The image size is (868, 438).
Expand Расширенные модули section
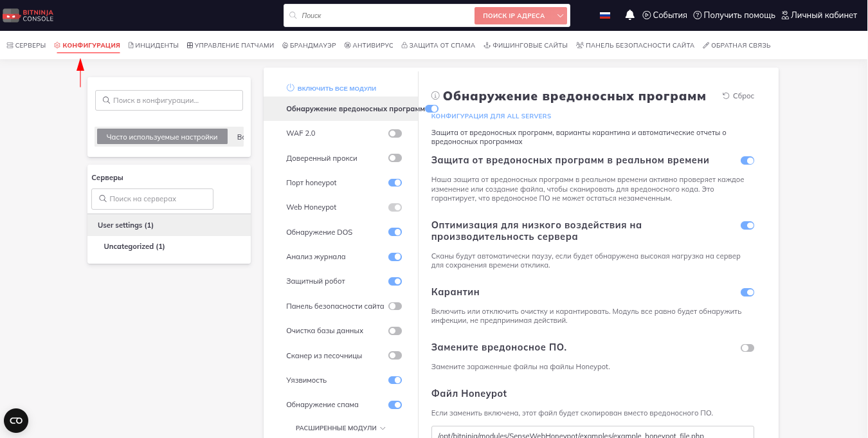[341, 428]
